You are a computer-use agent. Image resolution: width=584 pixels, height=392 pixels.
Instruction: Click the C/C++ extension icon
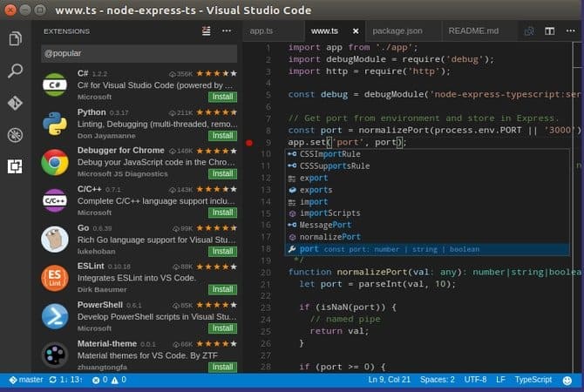[x=55, y=200]
